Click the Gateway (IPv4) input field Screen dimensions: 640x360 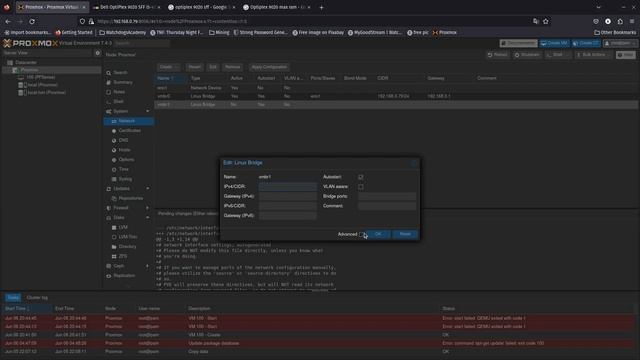pyautogui.click(x=288, y=196)
